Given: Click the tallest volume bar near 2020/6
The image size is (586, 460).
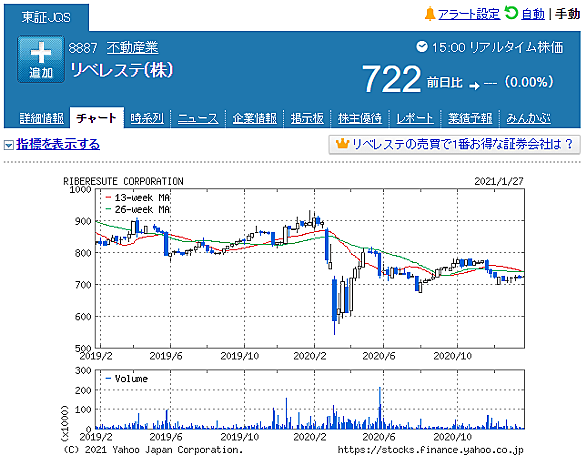Looking at the screenshot, I should coord(380,408).
